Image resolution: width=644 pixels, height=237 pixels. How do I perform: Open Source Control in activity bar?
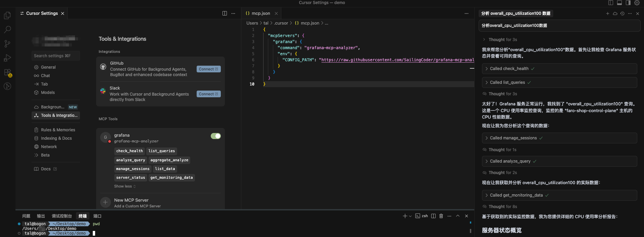pos(7,44)
